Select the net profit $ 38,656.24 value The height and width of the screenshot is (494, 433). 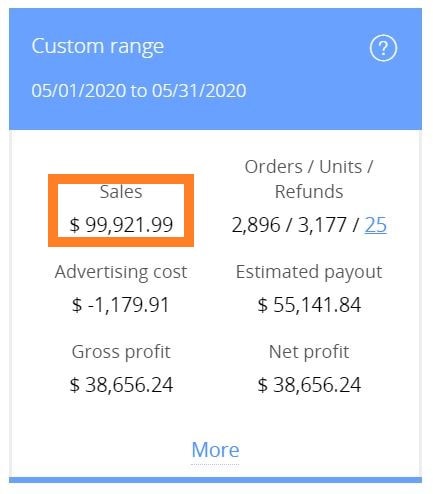(x=309, y=384)
